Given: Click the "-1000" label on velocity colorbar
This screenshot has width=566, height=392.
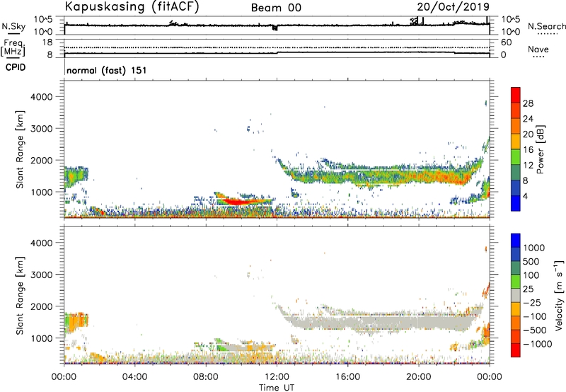Looking at the screenshot, I should pyautogui.click(x=537, y=344).
